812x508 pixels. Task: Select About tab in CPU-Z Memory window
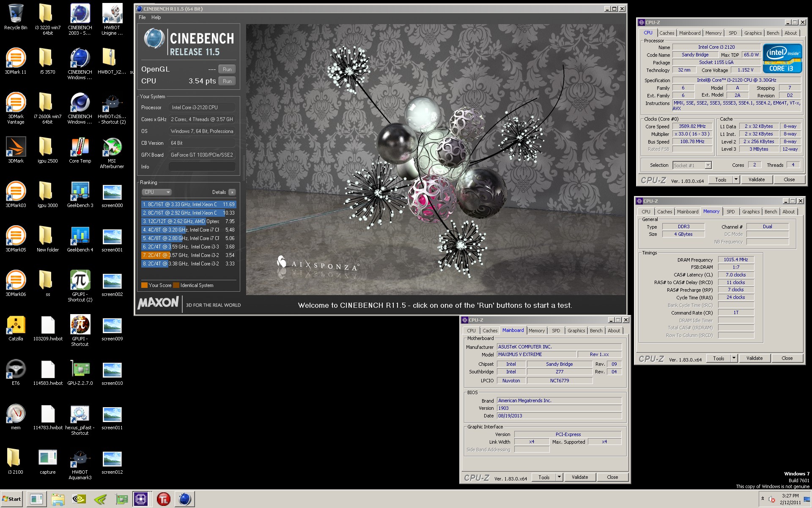[788, 212]
